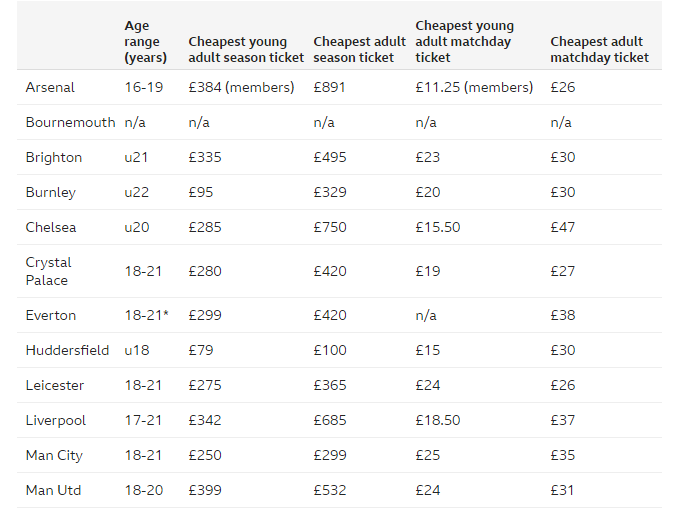The height and width of the screenshot is (512, 695).
Task: Click Man City's £35 adult matchday price
Action: pos(562,455)
